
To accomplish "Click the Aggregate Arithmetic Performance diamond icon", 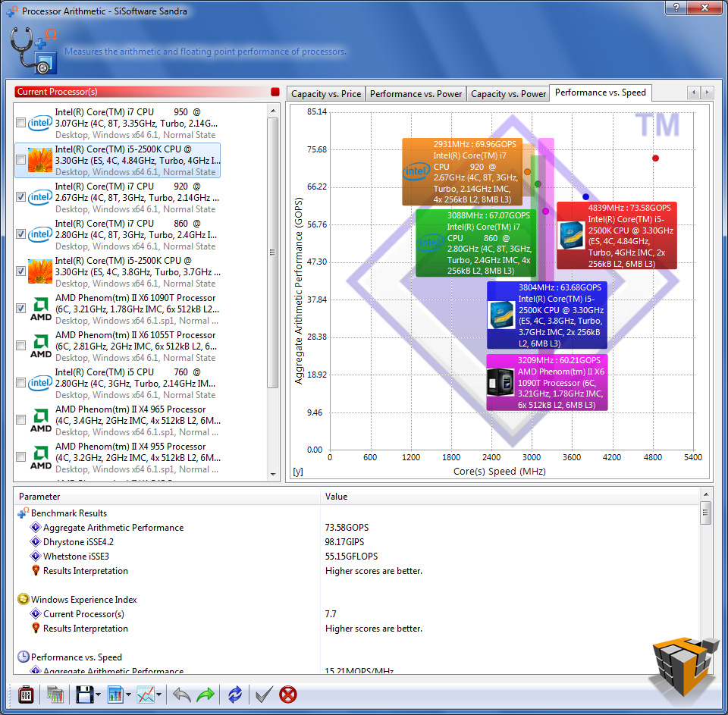I will (36, 527).
